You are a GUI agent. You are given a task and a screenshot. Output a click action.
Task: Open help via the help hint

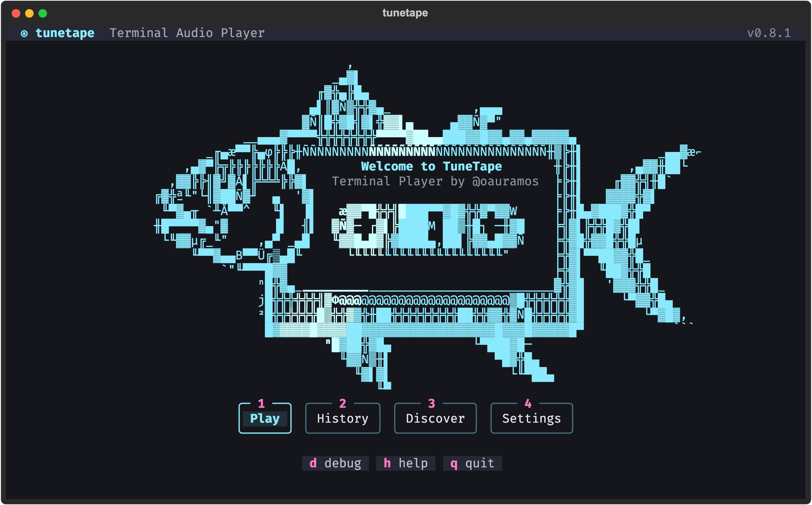coord(405,463)
